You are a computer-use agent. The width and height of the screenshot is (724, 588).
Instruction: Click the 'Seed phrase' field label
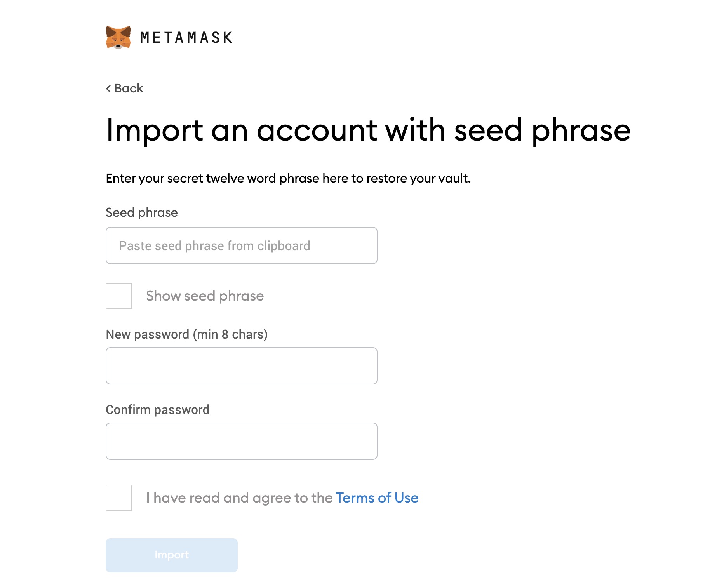[141, 212]
